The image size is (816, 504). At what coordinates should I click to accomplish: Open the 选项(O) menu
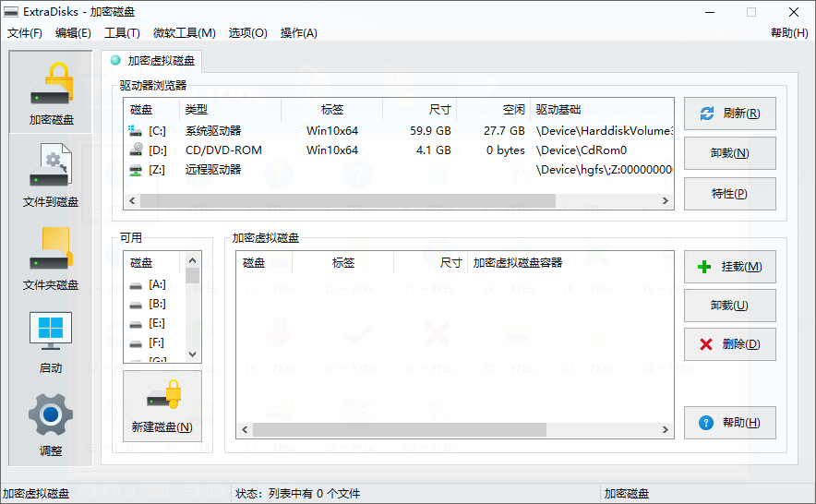coord(247,33)
